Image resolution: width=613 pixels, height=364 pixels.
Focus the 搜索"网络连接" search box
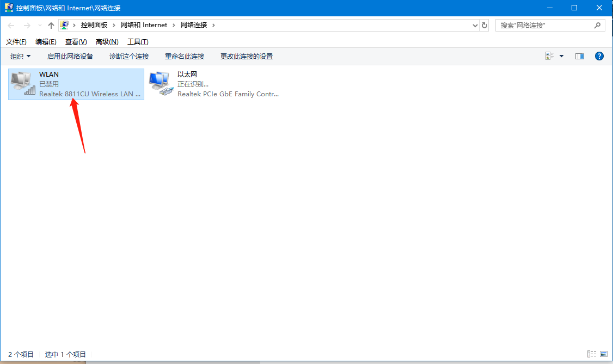point(550,26)
